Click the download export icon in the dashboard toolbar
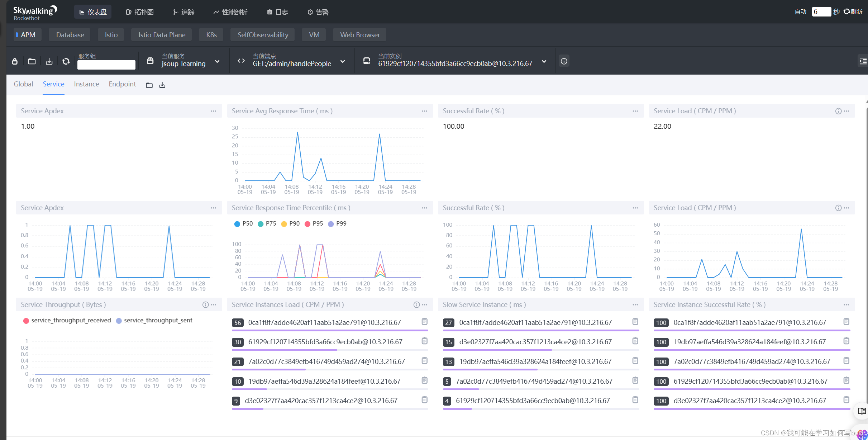The image size is (868, 440). [x=49, y=61]
